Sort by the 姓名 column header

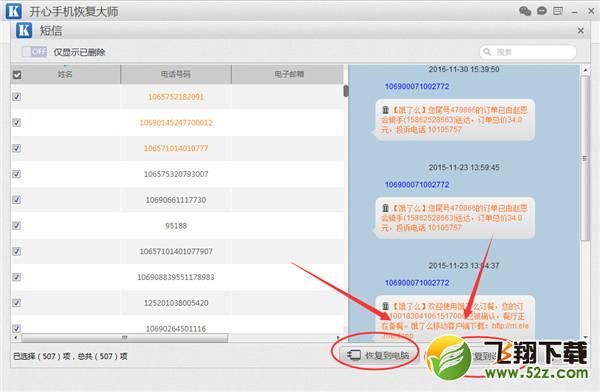click(x=65, y=74)
